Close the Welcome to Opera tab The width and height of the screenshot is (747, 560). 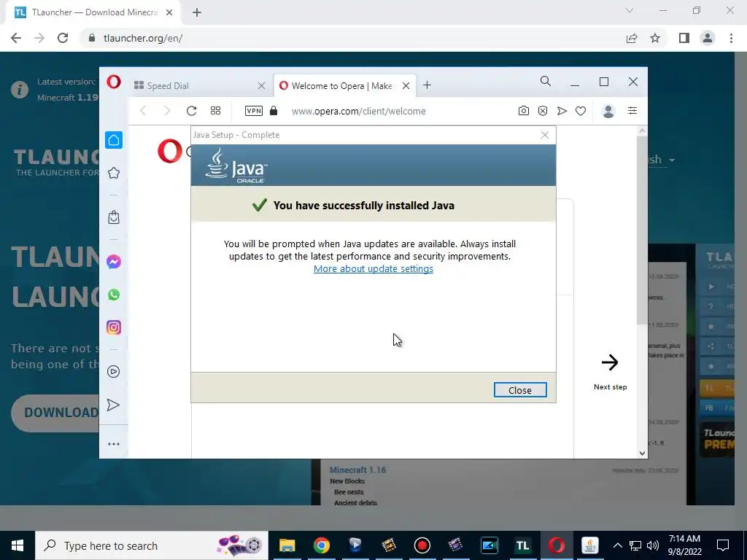[406, 86]
